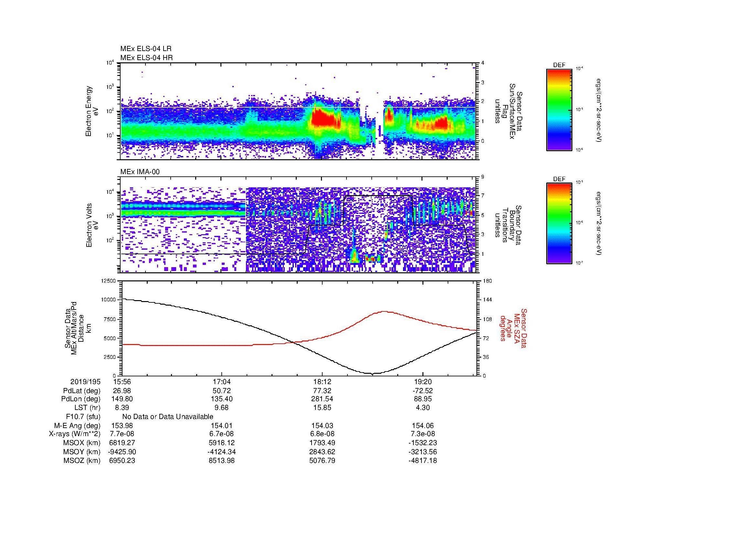Click MSOX value -1532.23
The width and height of the screenshot is (756, 534).
422,443
